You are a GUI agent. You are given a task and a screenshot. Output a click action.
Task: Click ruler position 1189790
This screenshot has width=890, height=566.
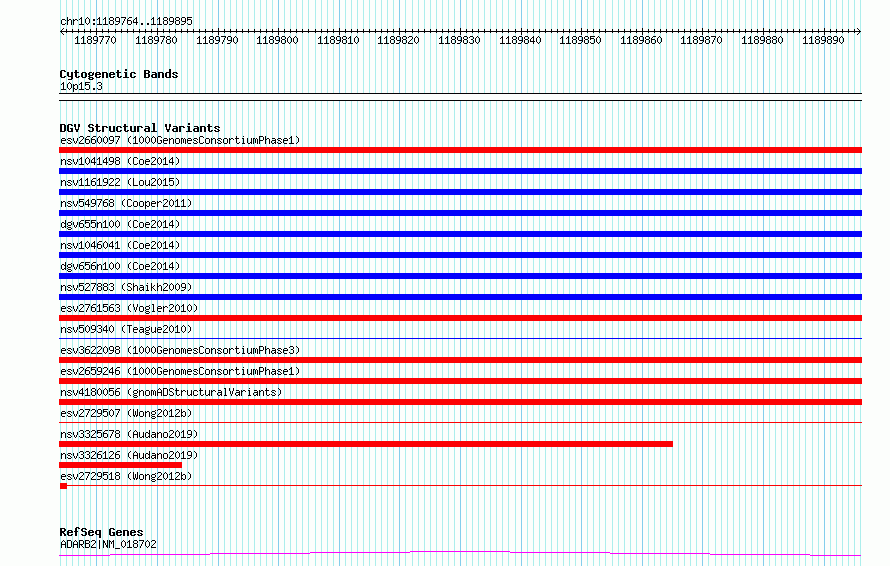tap(217, 40)
